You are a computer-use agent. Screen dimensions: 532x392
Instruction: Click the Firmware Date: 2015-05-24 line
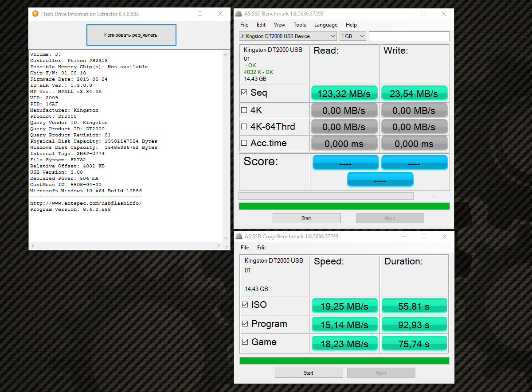point(69,79)
